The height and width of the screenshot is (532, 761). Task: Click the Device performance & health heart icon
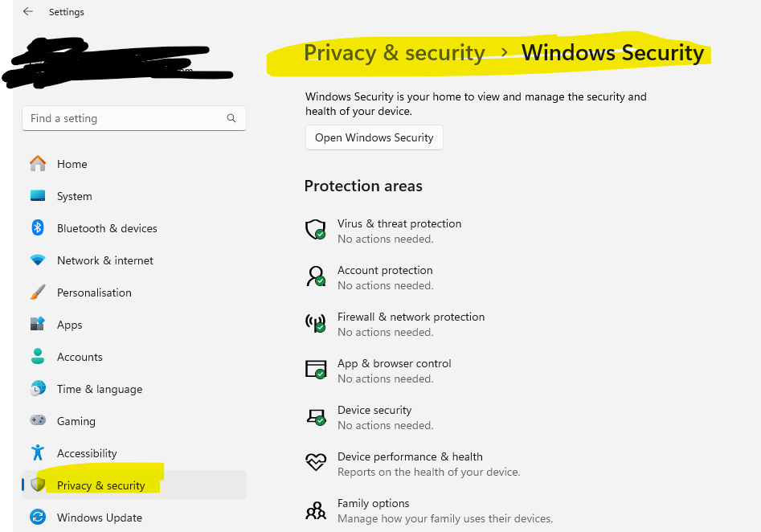(x=316, y=462)
